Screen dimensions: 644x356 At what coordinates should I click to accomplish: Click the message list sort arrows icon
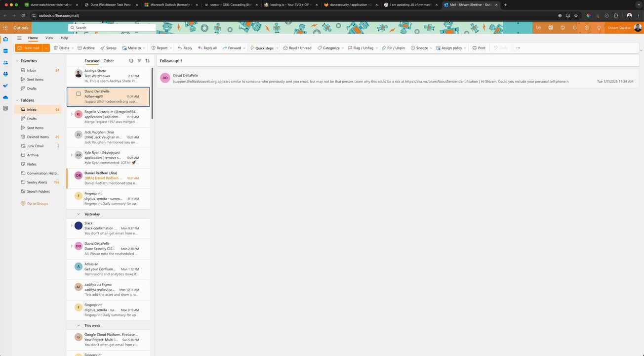147,61
